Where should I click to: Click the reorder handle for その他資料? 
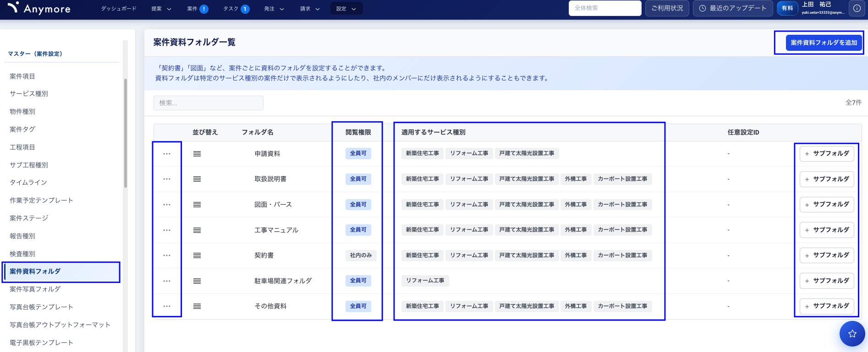coord(197,306)
